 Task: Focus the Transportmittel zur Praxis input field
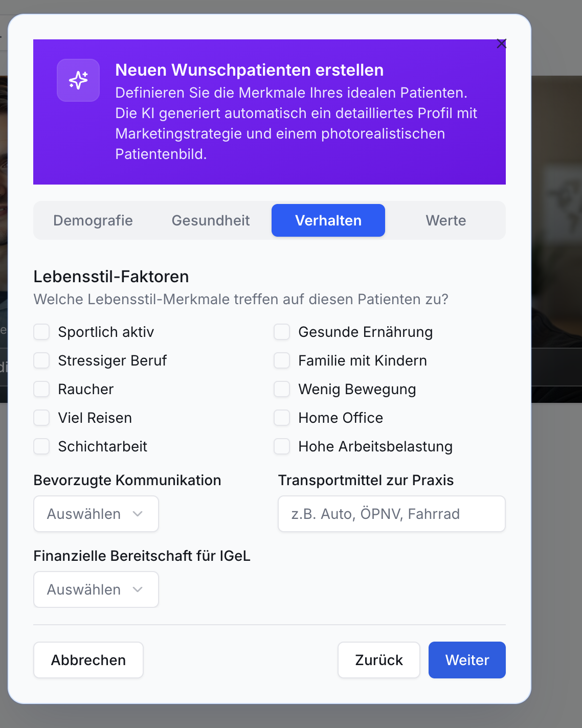click(x=392, y=514)
